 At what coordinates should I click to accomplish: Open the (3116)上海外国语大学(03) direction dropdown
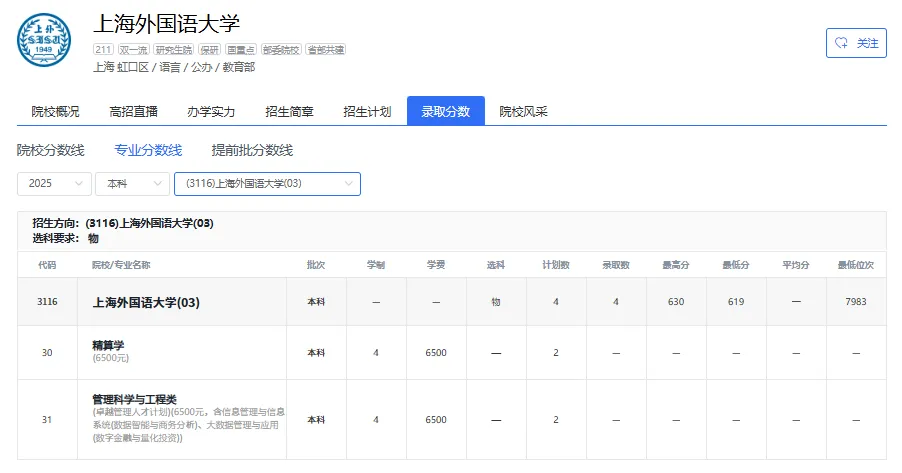tap(267, 184)
